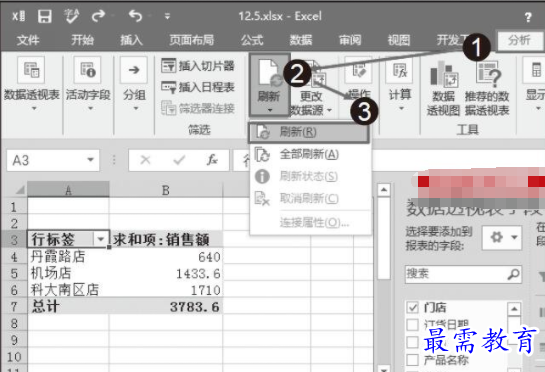Select cell with total 3783.6

pyautogui.click(x=166, y=307)
